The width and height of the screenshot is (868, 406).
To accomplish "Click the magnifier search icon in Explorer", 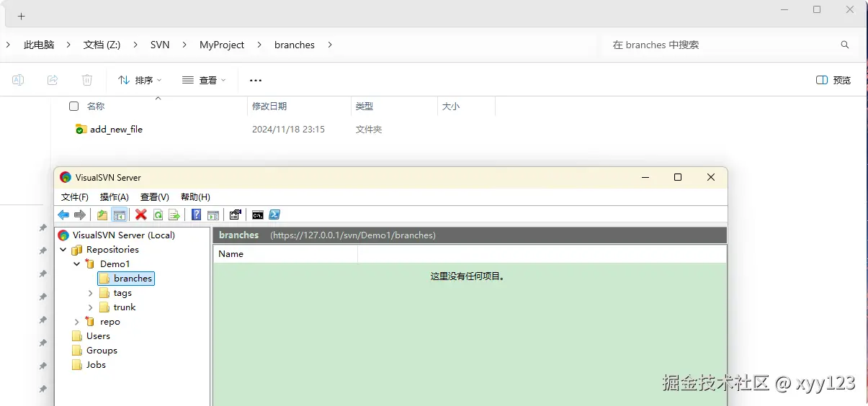I will click(845, 45).
